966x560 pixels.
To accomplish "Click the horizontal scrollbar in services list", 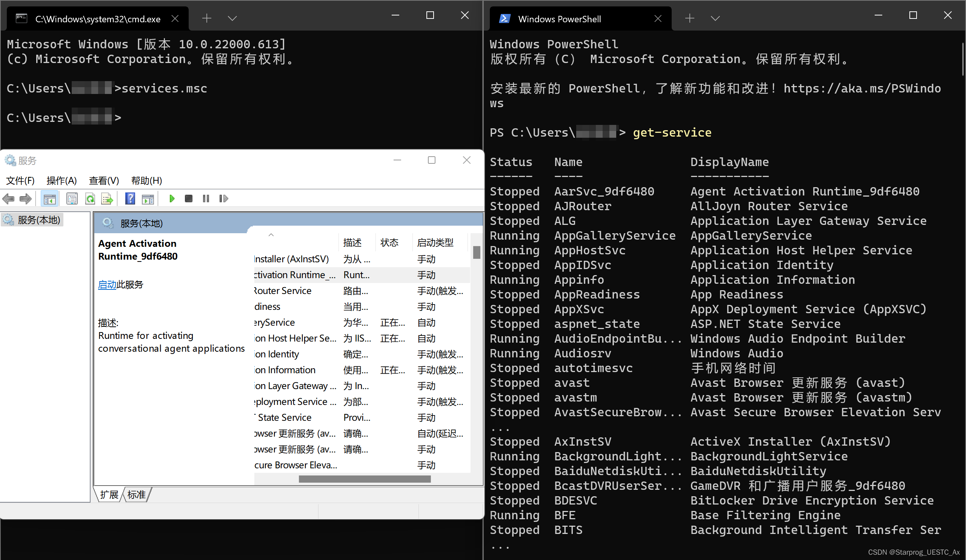I will [x=364, y=479].
